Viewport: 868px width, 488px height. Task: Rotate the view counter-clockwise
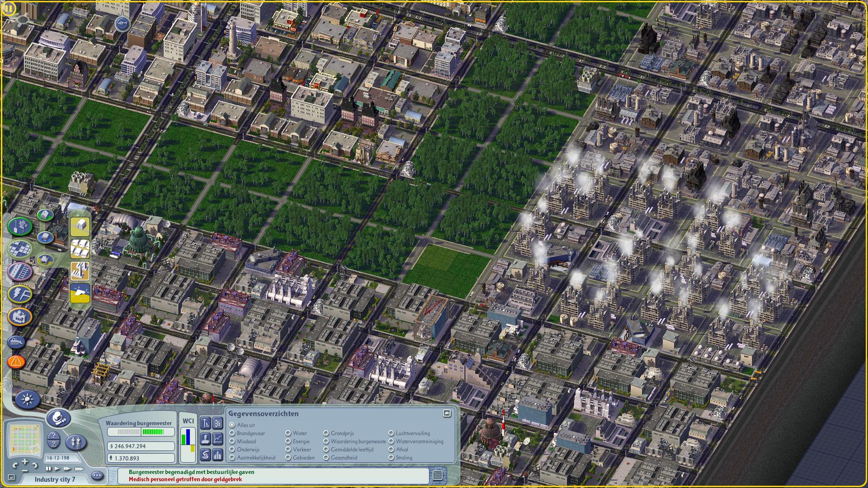(15, 465)
